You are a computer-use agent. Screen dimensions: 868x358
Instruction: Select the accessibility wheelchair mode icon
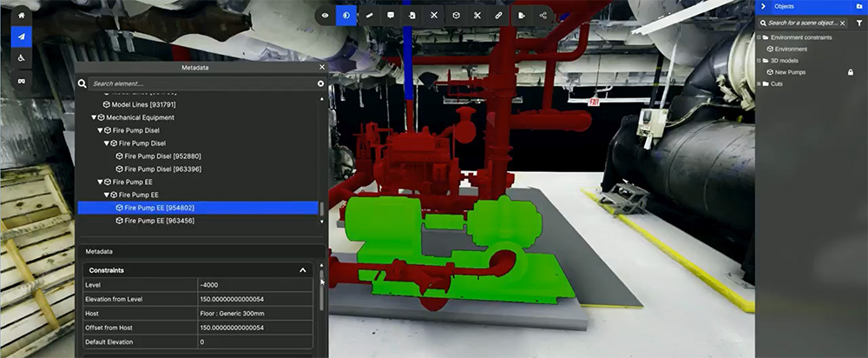[x=22, y=58]
